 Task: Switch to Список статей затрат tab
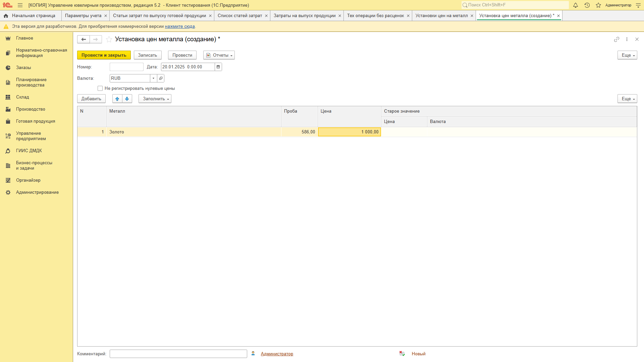240,16
